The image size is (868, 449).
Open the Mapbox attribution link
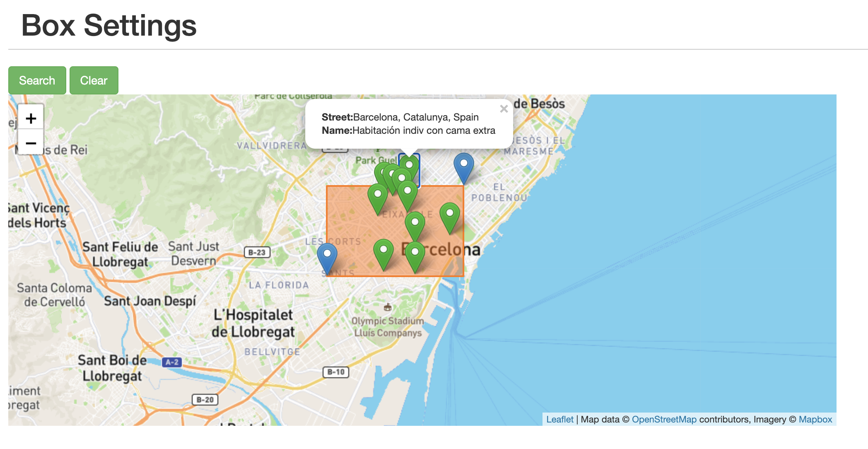click(815, 419)
